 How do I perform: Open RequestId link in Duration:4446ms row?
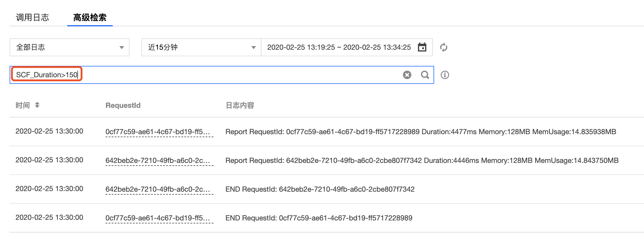coord(158,161)
